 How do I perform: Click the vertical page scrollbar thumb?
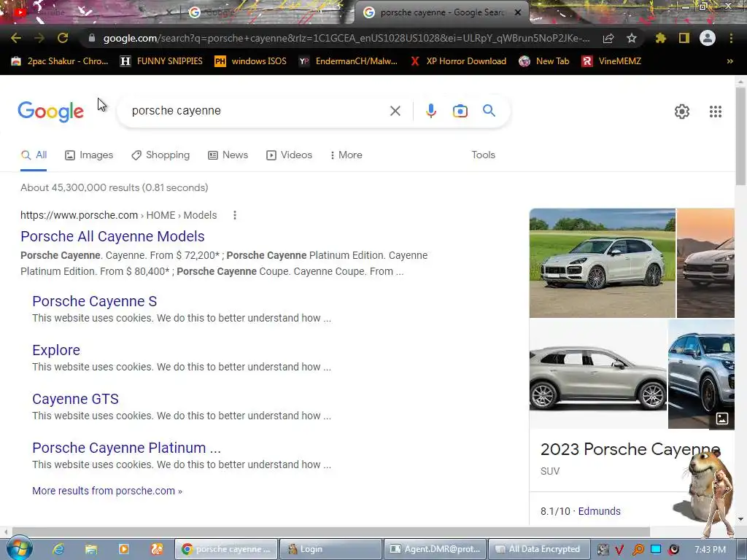[x=740, y=136]
